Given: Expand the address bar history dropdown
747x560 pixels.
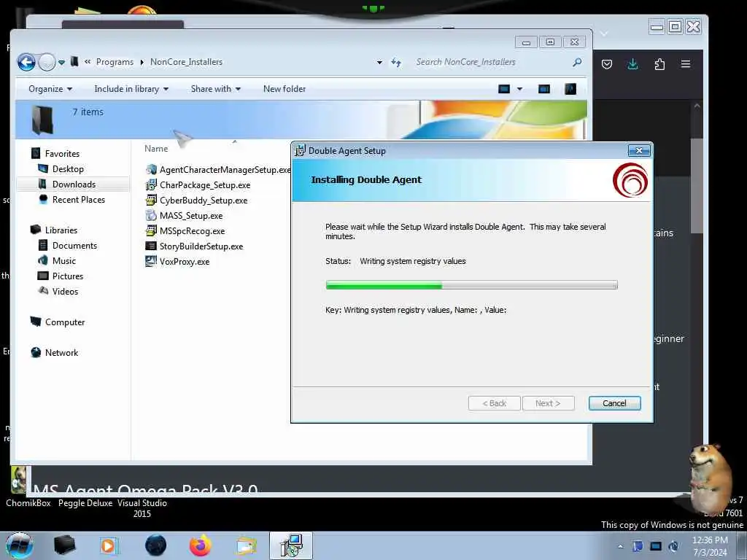Looking at the screenshot, I should [379, 63].
